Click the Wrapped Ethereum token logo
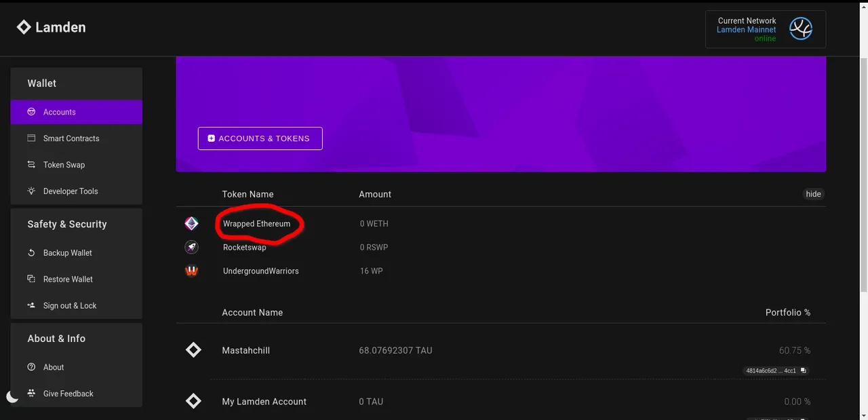Image resolution: width=868 pixels, height=420 pixels. click(192, 224)
